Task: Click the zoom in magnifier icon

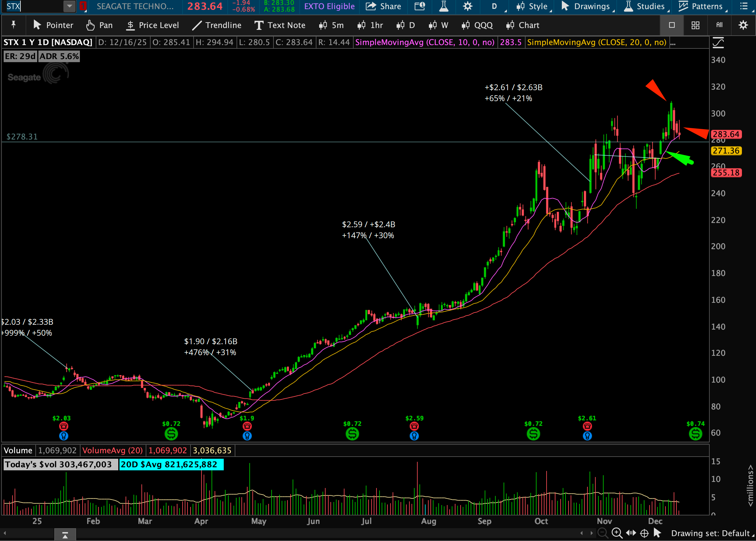Action: click(617, 533)
